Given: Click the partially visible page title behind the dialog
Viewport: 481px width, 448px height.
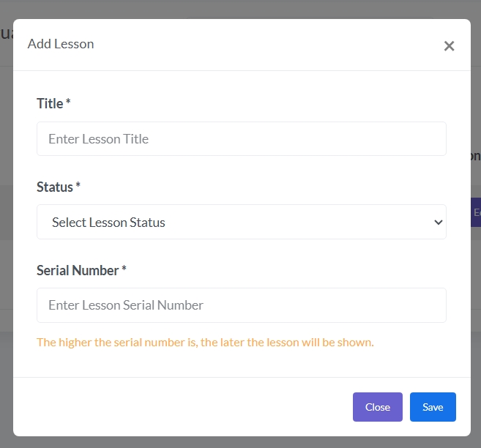Looking at the screenshot, I should pos(6,33).
